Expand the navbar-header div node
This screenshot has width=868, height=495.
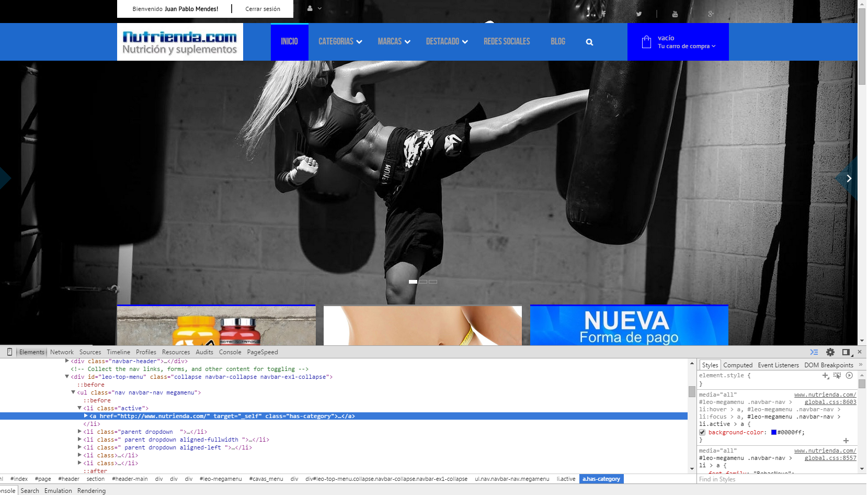[67, 361]
